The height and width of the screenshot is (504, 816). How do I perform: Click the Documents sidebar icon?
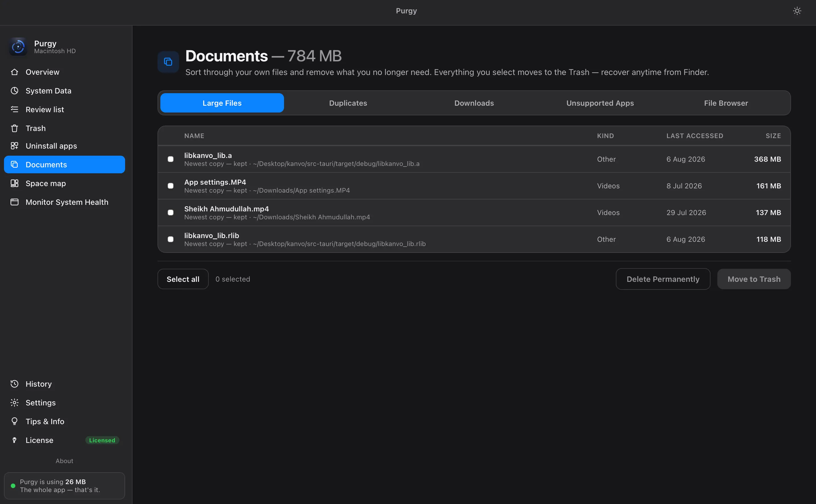[14, 164]
